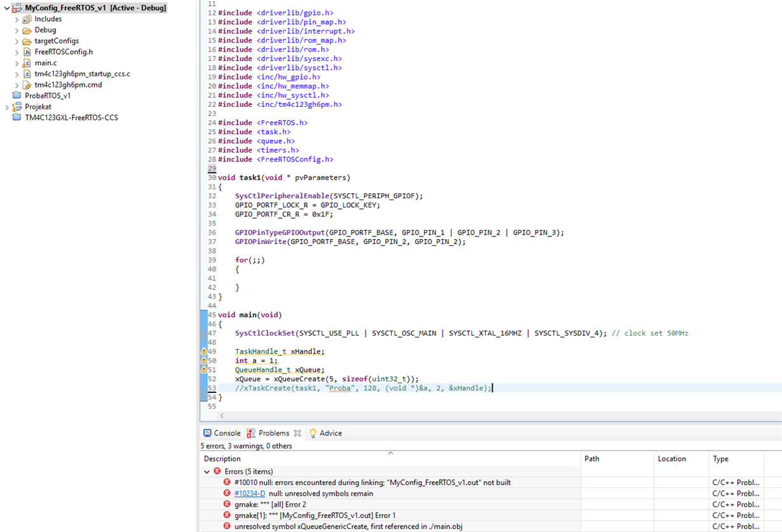Expand the tm4c123gh6pm.cmd arrow
This screenshot has height=532, width=782.
click(x=17, y=85)
